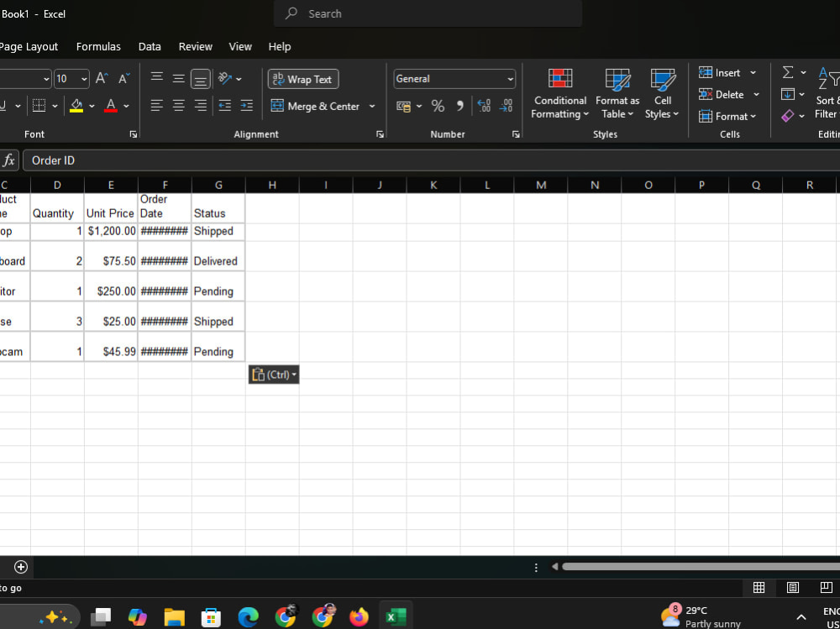Apply the yellow fill color bucket
840x629 pixels.
point(76,106)
